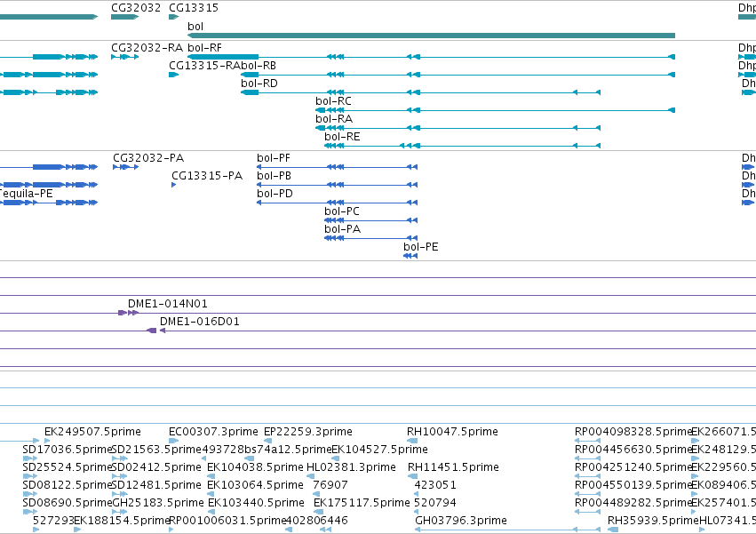The image size is (756, 534).
Task: Select the CG13315-PA protein label
Action: coord(207,176)
